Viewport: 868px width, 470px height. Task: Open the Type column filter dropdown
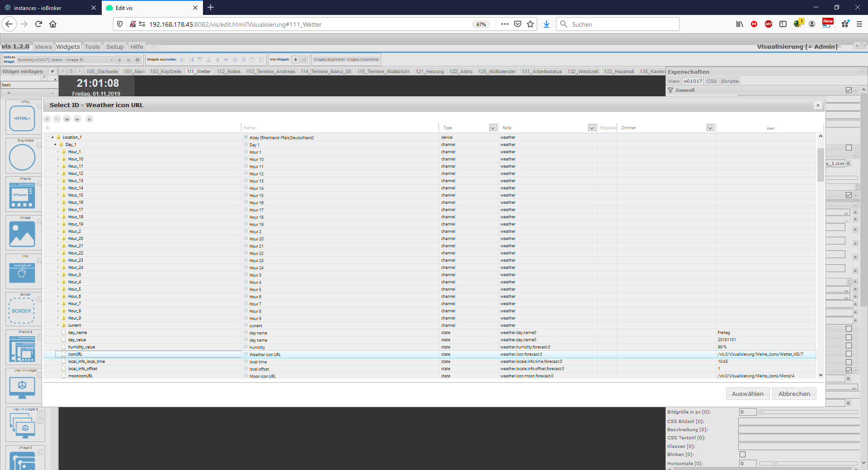pyautogui.click(x=493, y=128)
